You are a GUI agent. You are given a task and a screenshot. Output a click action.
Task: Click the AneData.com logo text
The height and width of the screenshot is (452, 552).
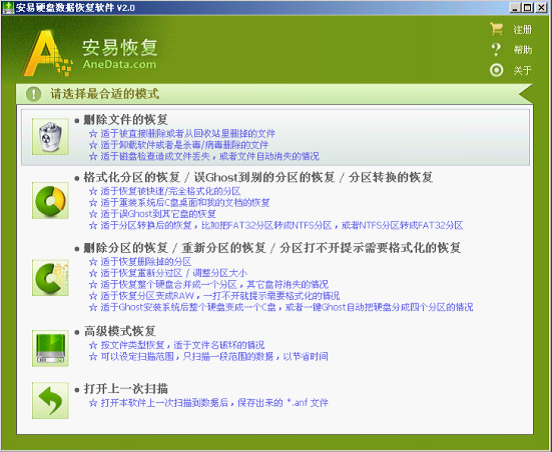click(x=119, y=64)
